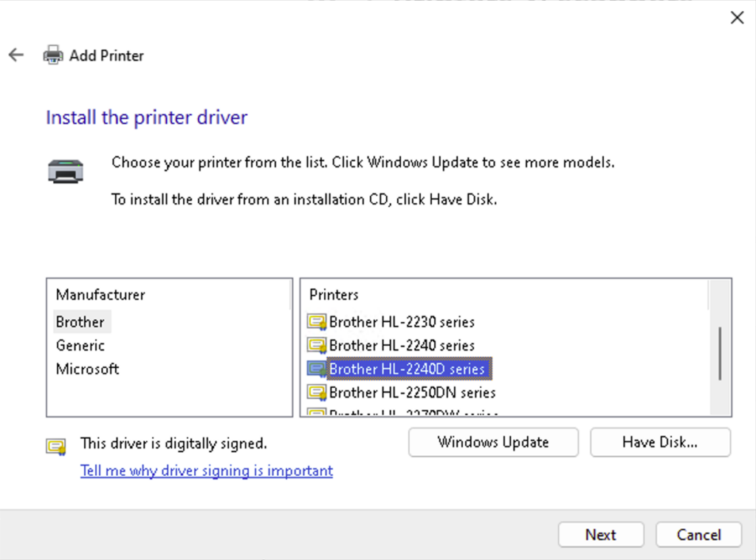Image resolution: width=756 pixels, height=560 pixels.
Task: Click the Have Disk button
Action: coord(659,442)
